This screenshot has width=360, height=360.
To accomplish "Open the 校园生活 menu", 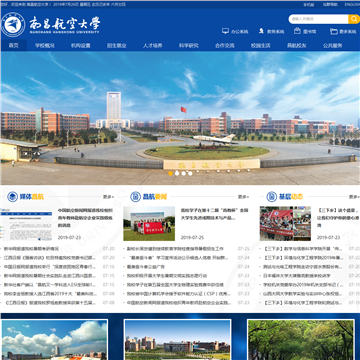I will click(261, 45).
